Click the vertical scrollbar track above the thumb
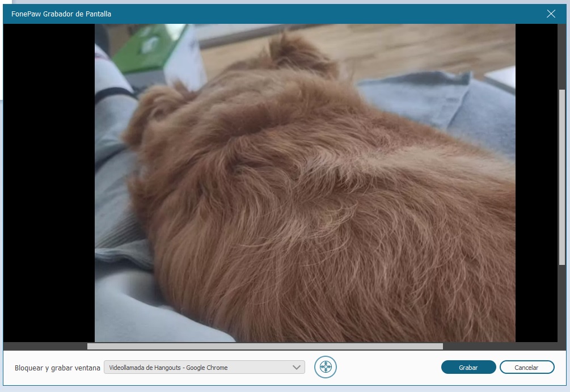The height and width of the screenshot is (392, 570). 561,57
